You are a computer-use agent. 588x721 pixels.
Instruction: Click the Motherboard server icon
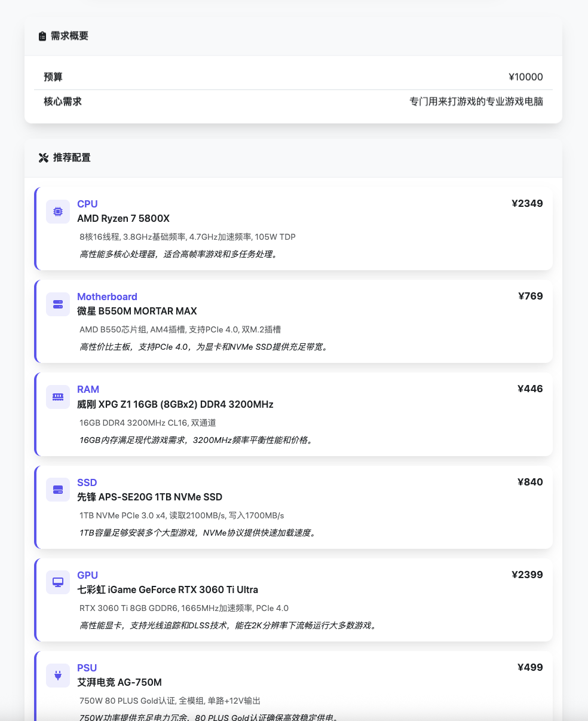coord(58,304)
